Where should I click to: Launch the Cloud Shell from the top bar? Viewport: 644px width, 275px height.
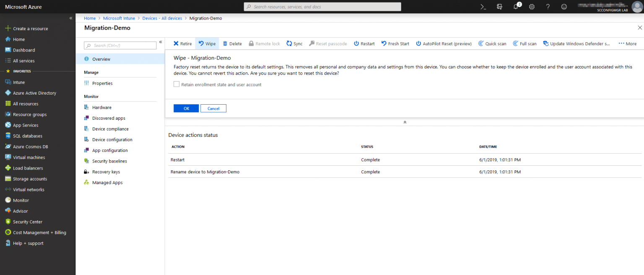coord(483,7)
